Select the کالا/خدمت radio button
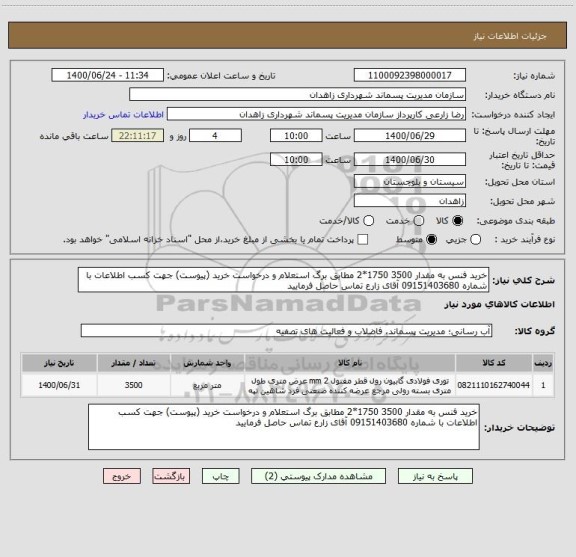 pos(368,221)
